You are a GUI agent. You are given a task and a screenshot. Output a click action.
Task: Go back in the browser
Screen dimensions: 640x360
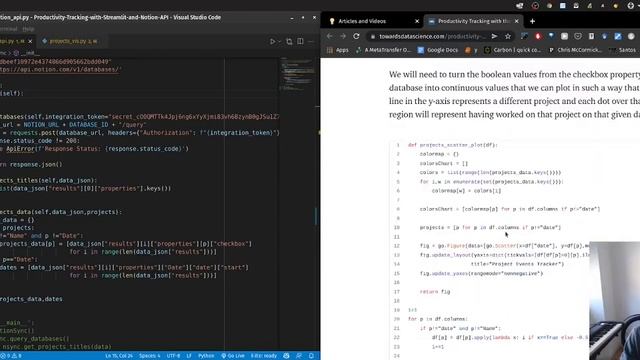[x=329, y=36]
